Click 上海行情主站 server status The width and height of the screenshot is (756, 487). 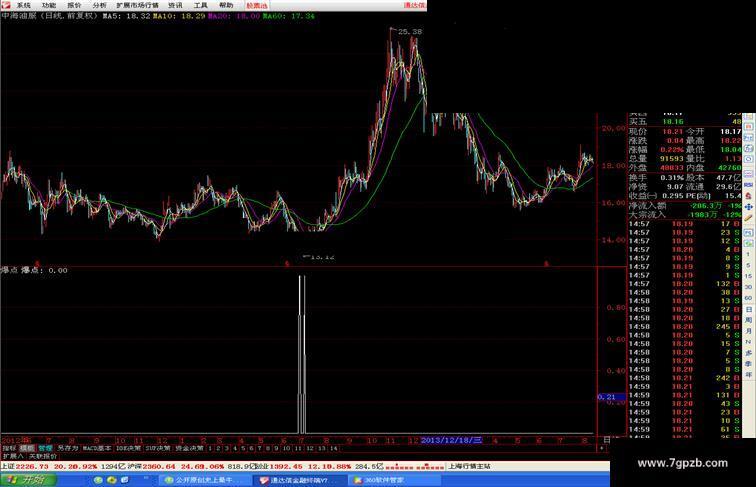pos(470,466)
